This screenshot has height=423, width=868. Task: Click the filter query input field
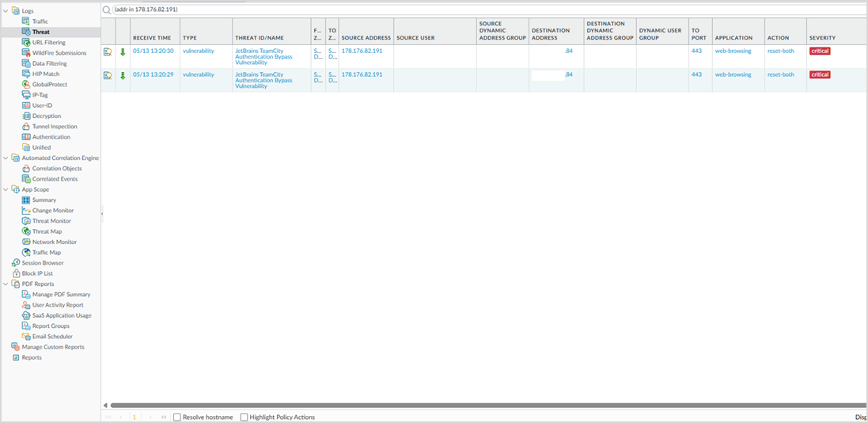coord(487,10)
